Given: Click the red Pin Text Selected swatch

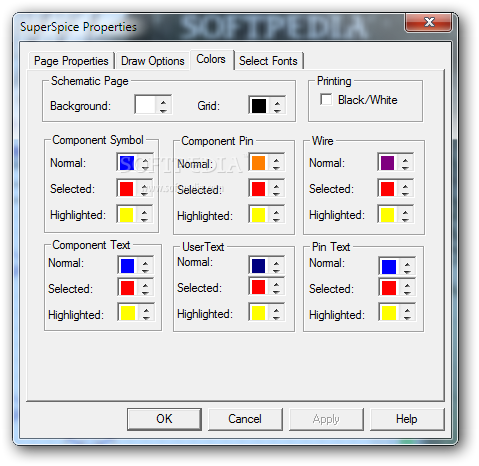Looking at the screenshot, I should click(389, 288).
